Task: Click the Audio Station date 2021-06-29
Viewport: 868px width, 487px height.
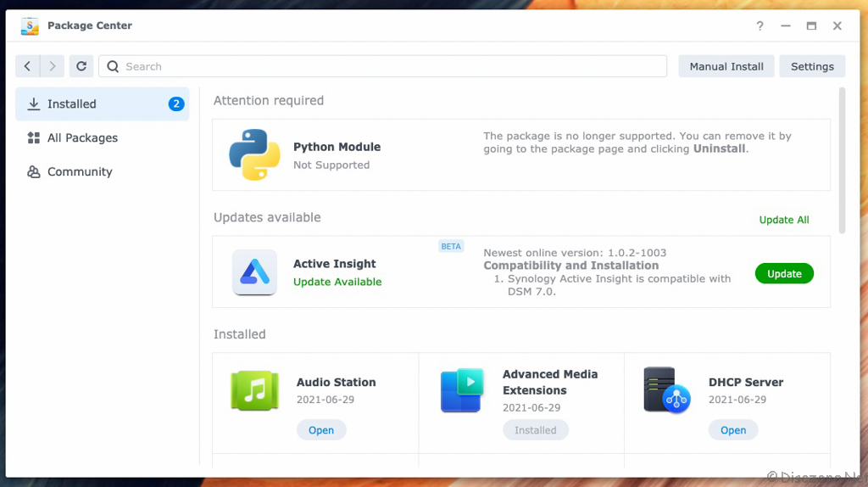Action: click(325, 400)
